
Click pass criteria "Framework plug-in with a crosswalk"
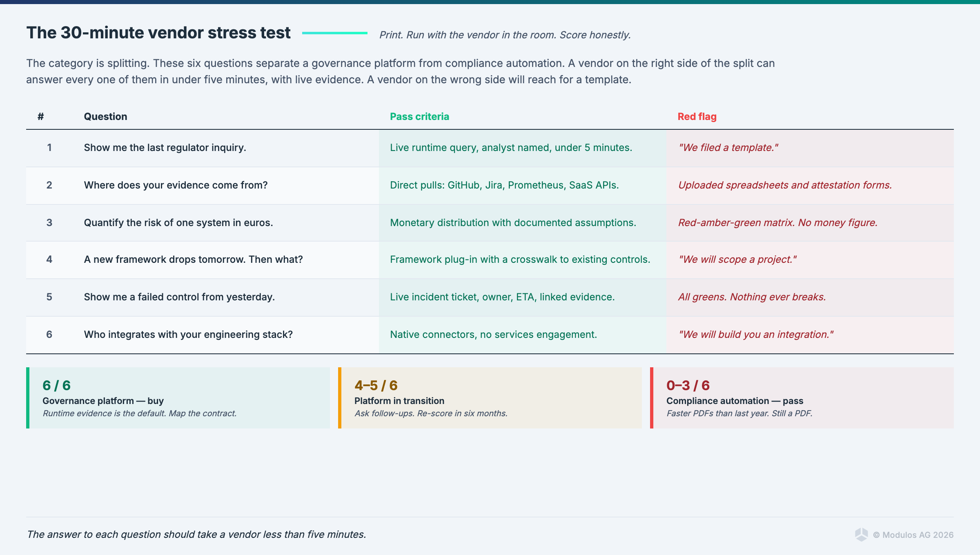pos(520,260)
